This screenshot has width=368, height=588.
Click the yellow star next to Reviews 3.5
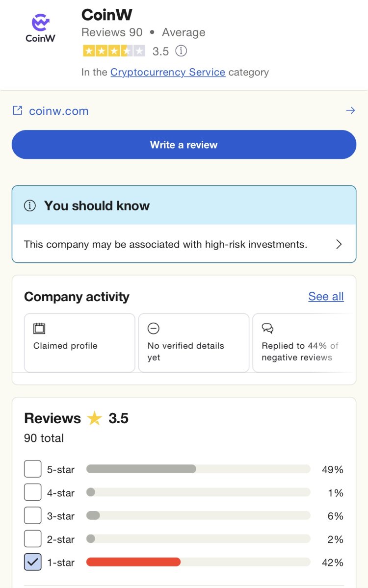coord(94,418)
